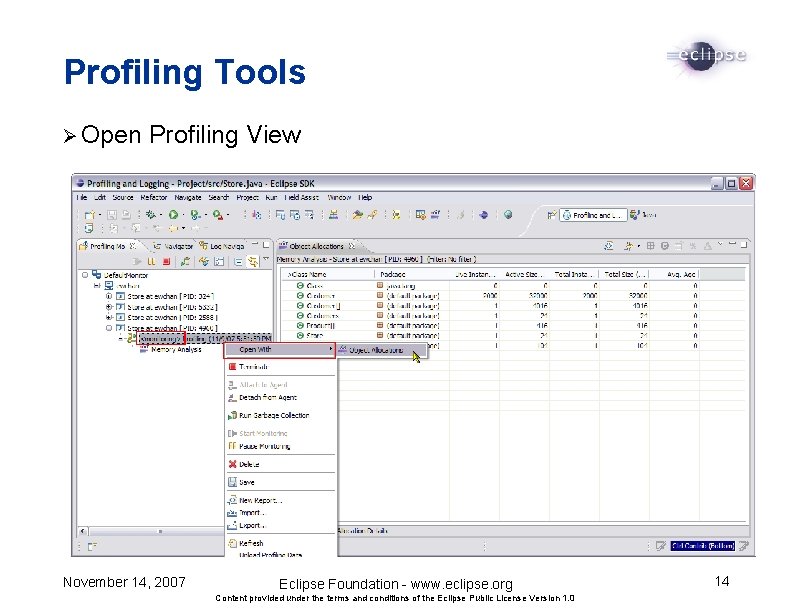Click the left arrow of the monitor horizontal scrollbar

pos(83,532)
